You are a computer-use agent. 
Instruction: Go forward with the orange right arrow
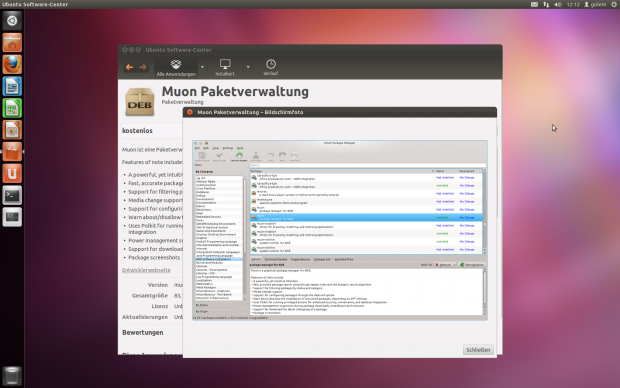(143, 67)
